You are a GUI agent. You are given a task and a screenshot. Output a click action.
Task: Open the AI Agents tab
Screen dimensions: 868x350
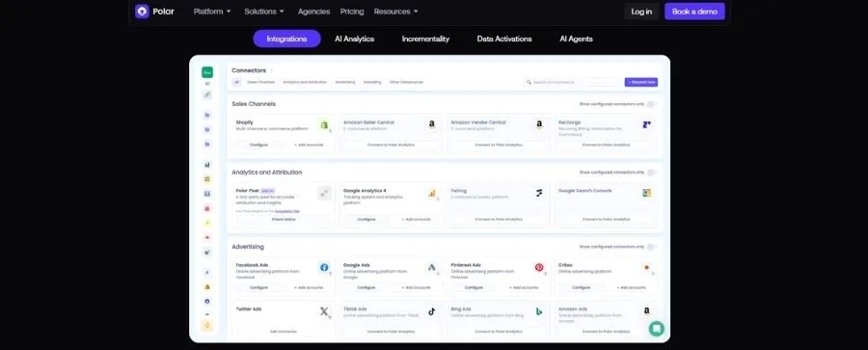pyautogui.click(x=577, y=39)
